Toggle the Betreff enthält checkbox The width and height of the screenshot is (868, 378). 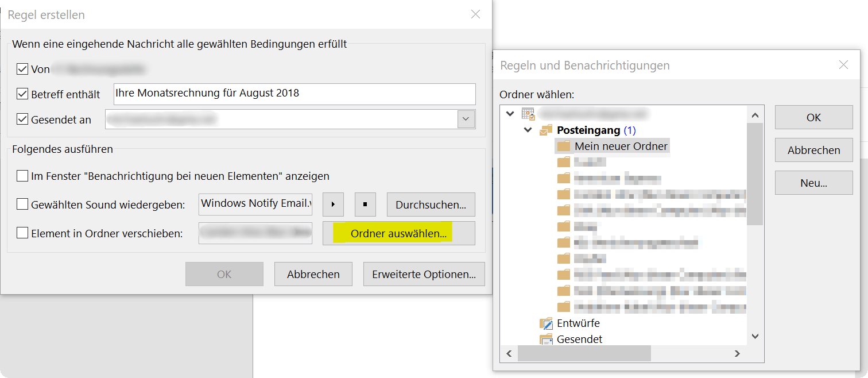point(22,94)
